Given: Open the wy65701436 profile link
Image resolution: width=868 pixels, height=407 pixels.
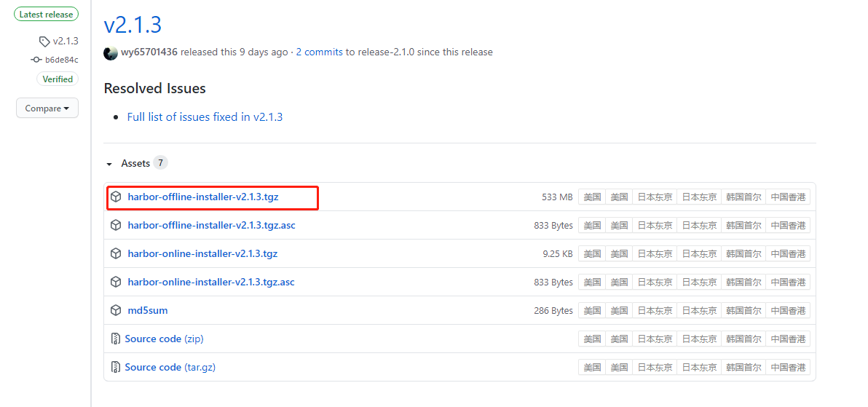Looking at the screenshot, I should click(149, 52).
